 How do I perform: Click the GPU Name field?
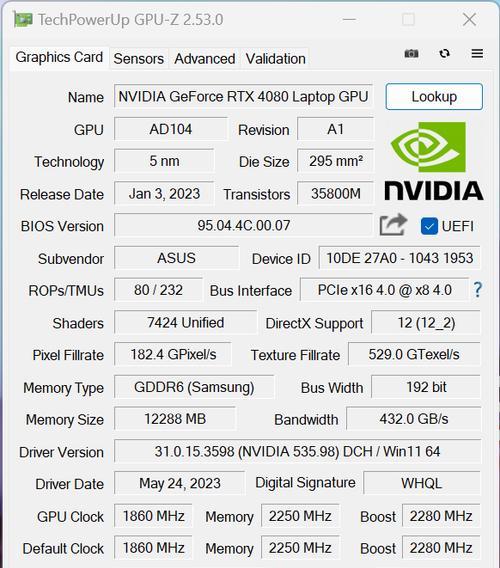pos(243,97)
